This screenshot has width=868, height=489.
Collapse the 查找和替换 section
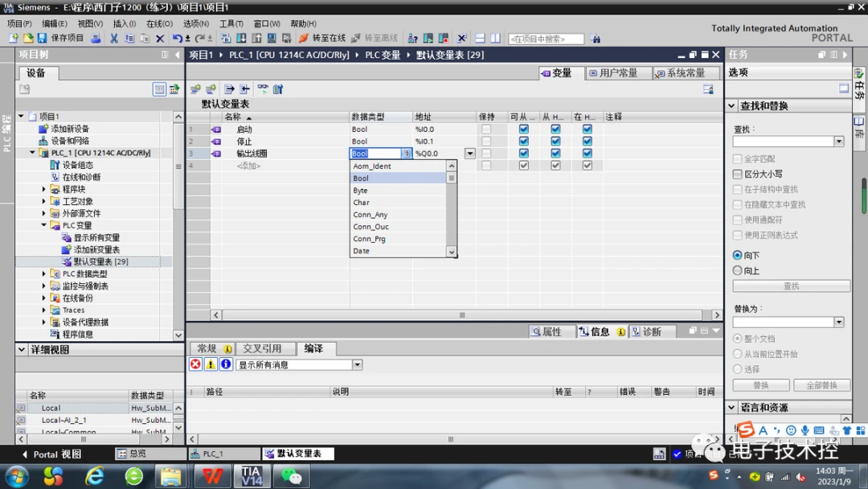[732, 106]
